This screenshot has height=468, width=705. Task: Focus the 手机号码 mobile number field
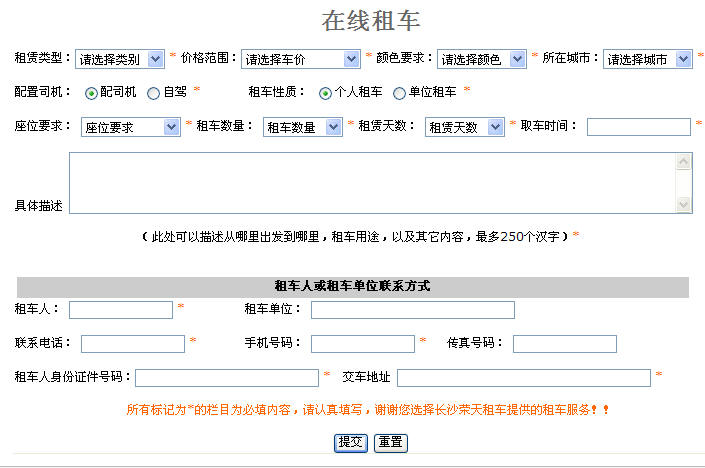click(x=362, y=344)
